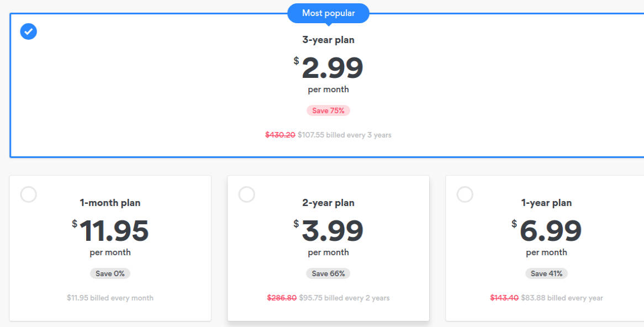The image size is (644, 327).
Task: Click the $11.95 billed every month text
Action: point(110,298)
